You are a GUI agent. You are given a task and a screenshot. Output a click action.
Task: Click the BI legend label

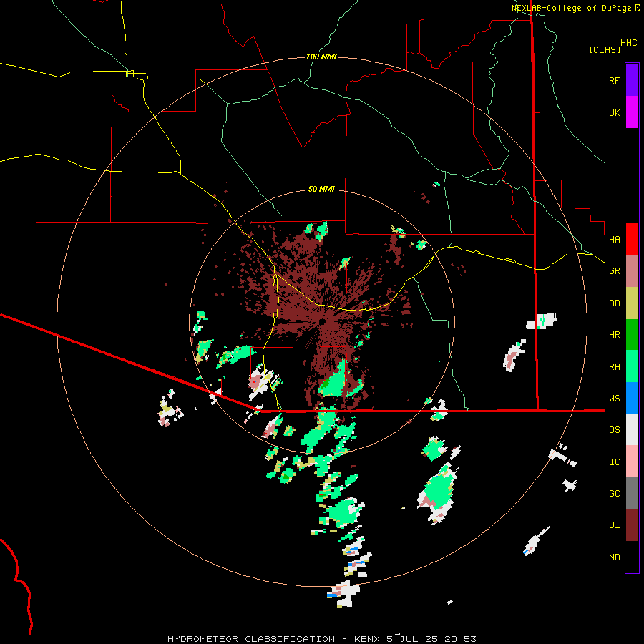(x=614, y=525)
